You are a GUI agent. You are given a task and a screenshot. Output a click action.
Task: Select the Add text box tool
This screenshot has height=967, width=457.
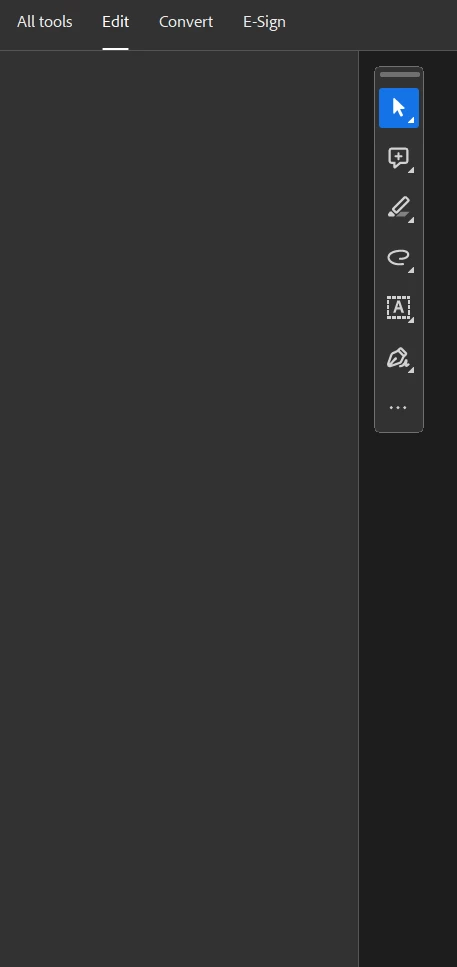[398, 307]
